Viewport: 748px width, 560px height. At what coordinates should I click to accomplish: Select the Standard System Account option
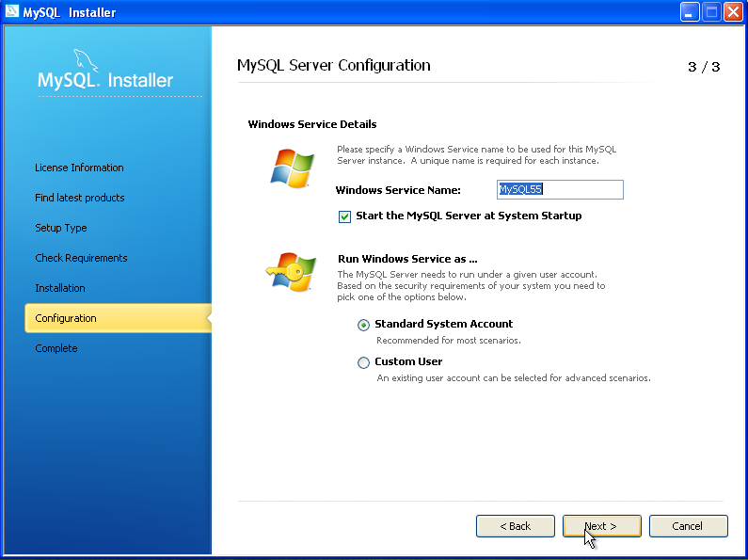363,325
